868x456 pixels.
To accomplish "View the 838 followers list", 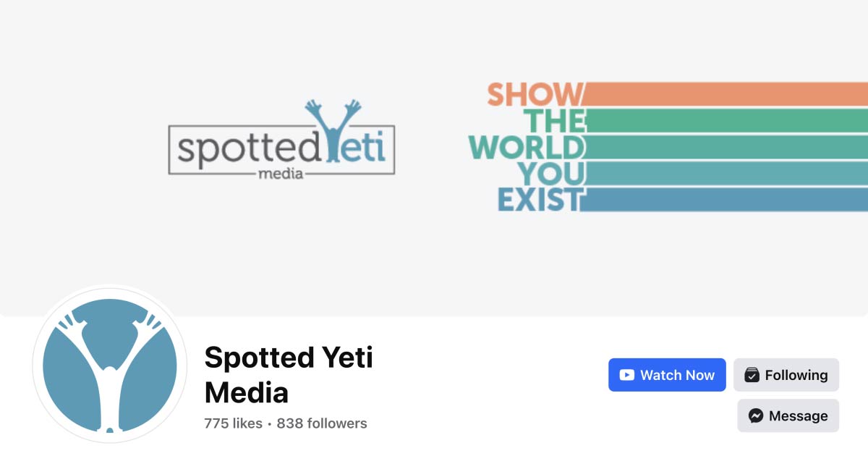I will tap(322, 423).
